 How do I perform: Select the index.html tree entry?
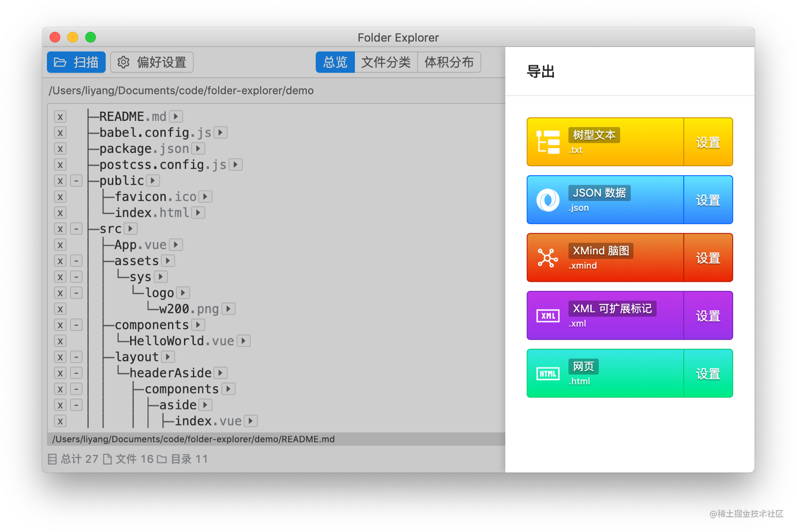click(x=152, y=213)
